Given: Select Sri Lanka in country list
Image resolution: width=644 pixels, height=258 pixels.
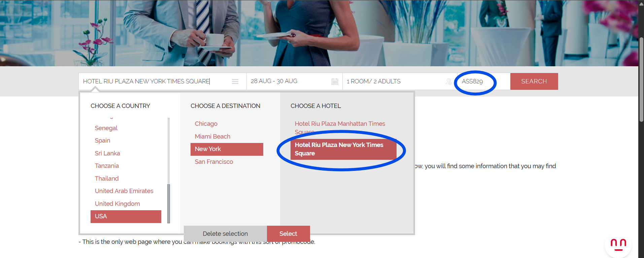Looking at the screenshot, I should pyautogui.click(x=107, y=153).
